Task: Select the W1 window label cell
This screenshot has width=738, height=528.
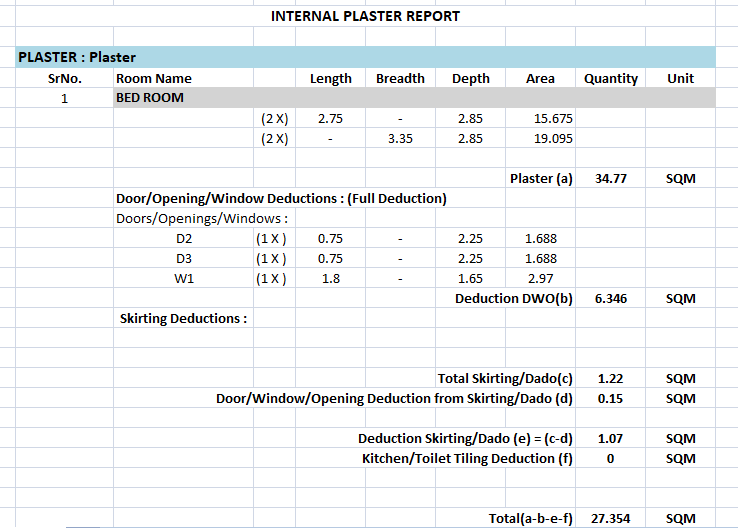Action: tap(183, 279)
